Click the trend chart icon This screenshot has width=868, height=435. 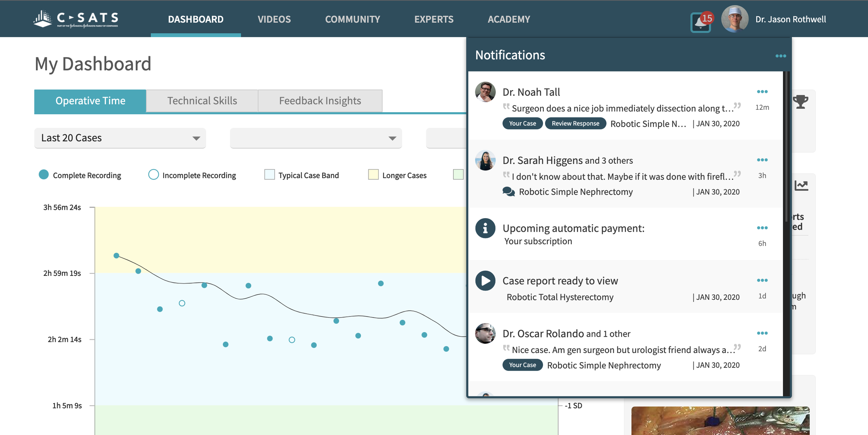pyautogui.click(x=801, y=186)
